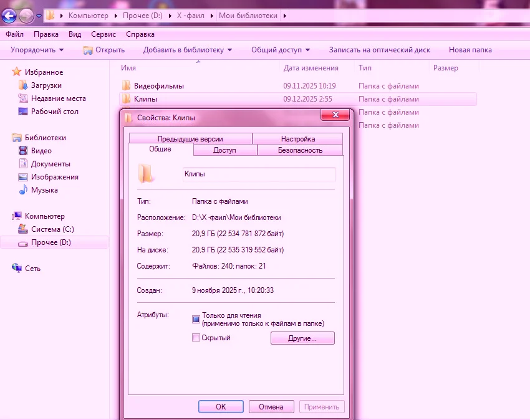Switch to Предыдущие версии tab
This screenshot has height=420, width=530.
point(191,138)
